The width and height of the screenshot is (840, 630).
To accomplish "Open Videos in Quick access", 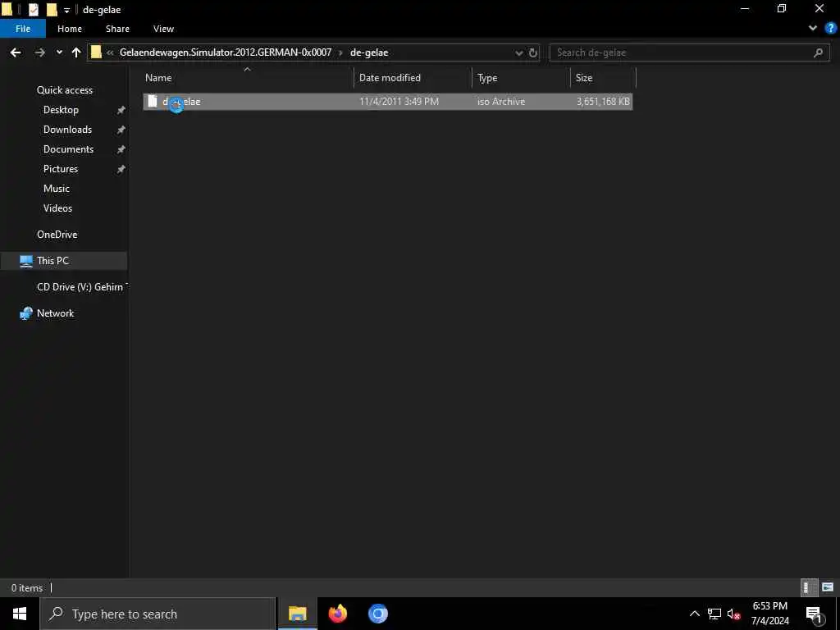I will 58,208.
